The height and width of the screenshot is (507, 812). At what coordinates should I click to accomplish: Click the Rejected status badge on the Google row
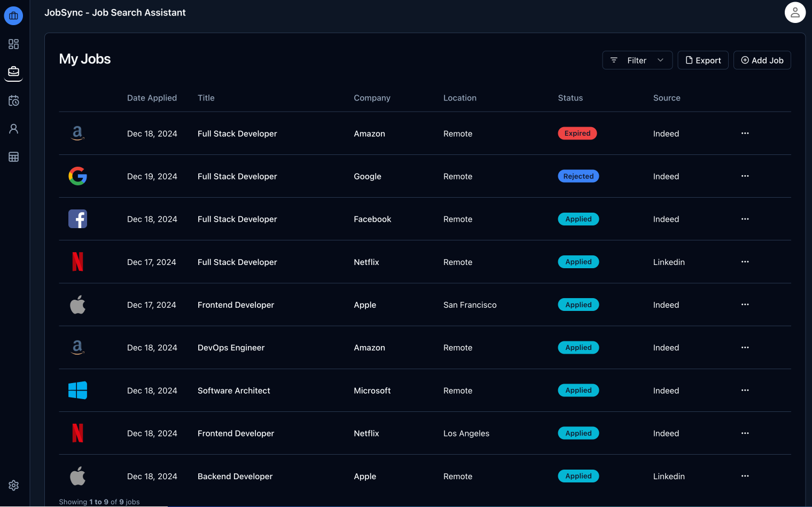tap(579, 176)
